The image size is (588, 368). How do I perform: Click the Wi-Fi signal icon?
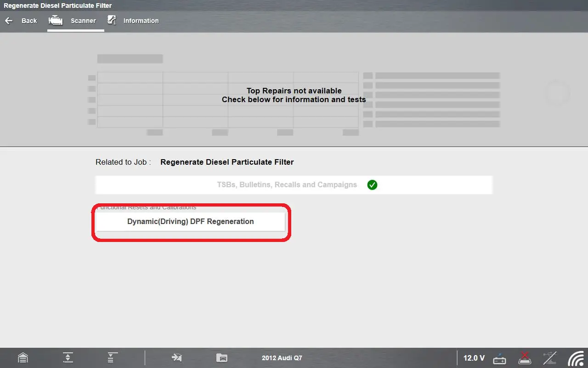click(x=576, y=358)
